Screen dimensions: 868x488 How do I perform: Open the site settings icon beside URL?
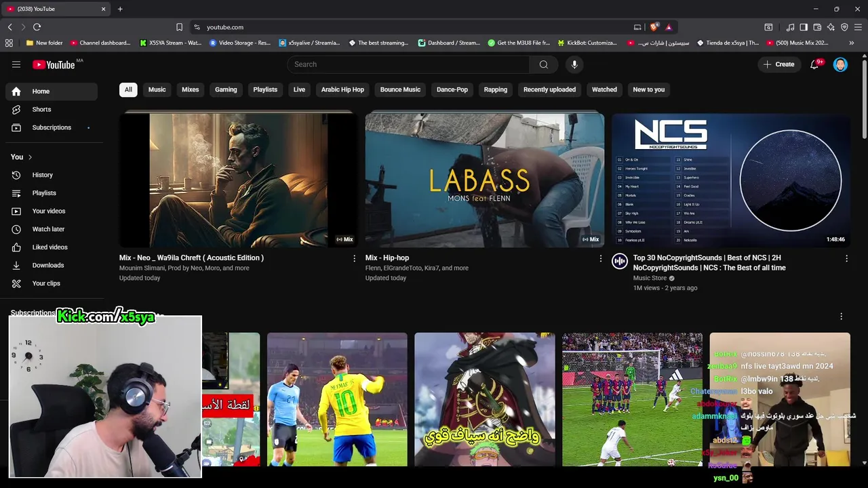point(197,27)
